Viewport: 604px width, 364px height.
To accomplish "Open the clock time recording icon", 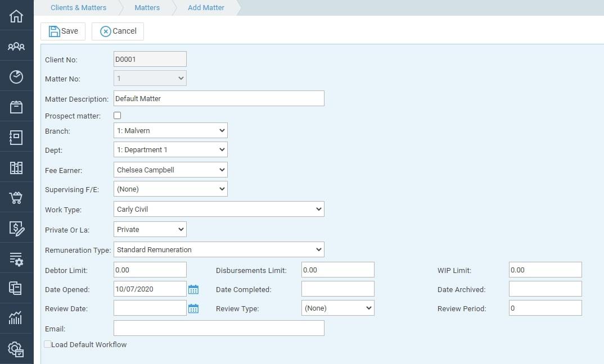I will 16,77.
